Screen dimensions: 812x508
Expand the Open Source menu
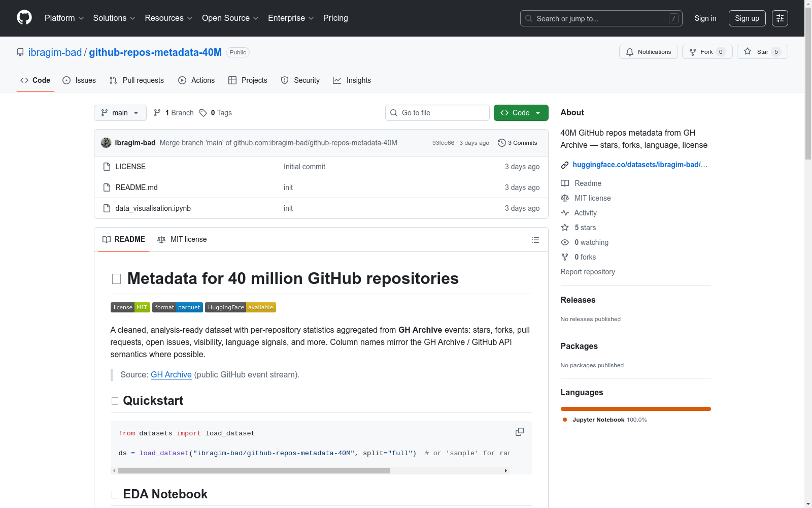click(230, 18)
